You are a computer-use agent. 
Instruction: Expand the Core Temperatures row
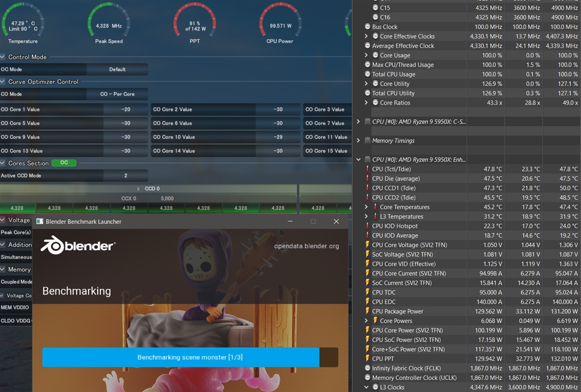click(366, 206)
